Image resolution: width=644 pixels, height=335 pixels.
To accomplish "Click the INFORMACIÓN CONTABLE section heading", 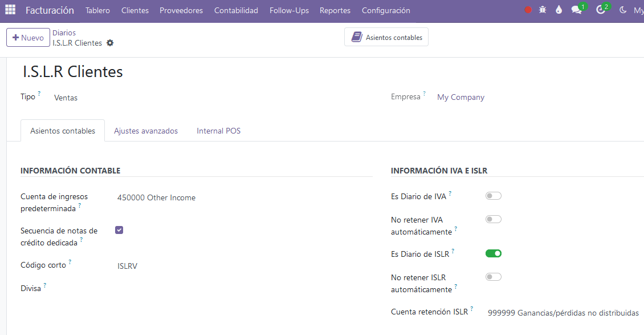I will pos(70,171).
